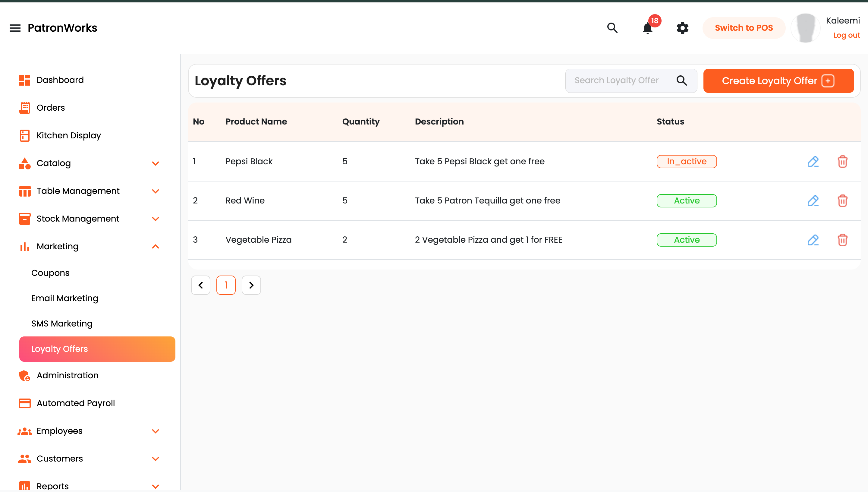Expand the Stock Management section
The width and height of the screenshot is (868, 492).
155,219
